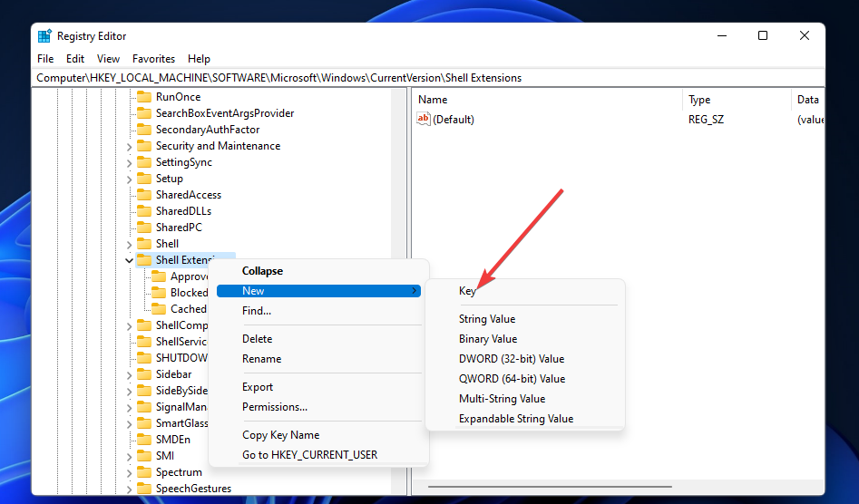Open the View menu
The height and width of the screenshot is (504, 859).
pyautogui.click(x=108, y=59)
